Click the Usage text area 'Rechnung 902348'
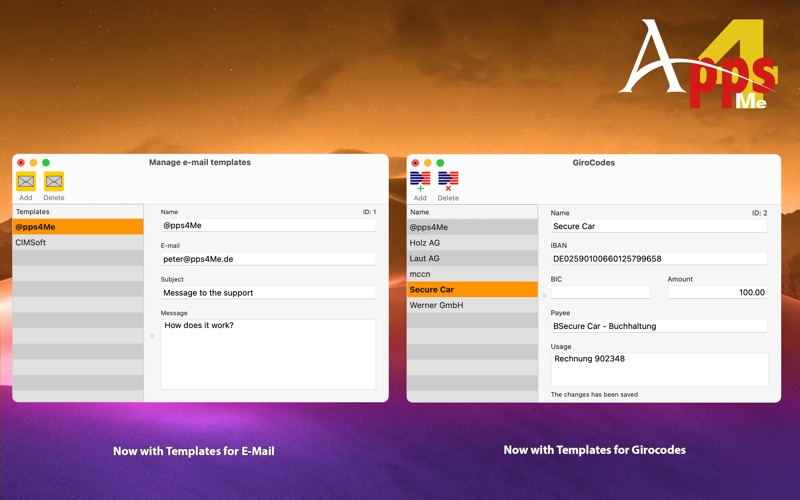The image size is (800, 500). pos(659,369)
